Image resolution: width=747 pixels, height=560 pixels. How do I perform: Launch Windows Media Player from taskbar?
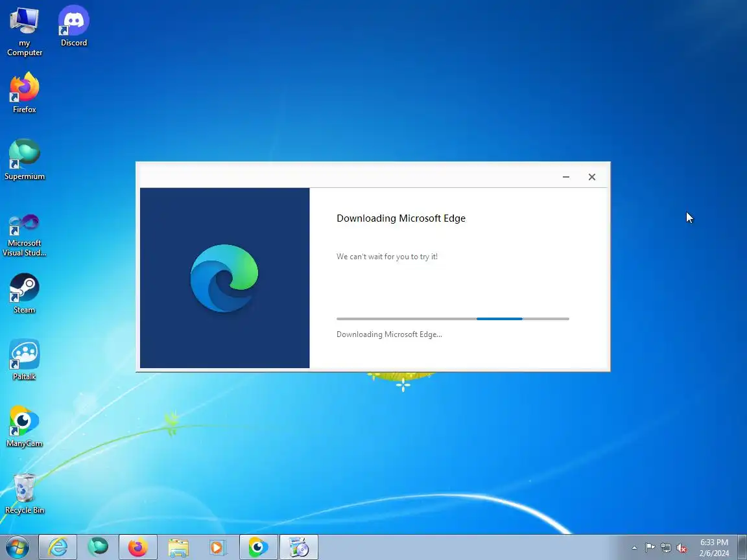(x=218, y=547)
